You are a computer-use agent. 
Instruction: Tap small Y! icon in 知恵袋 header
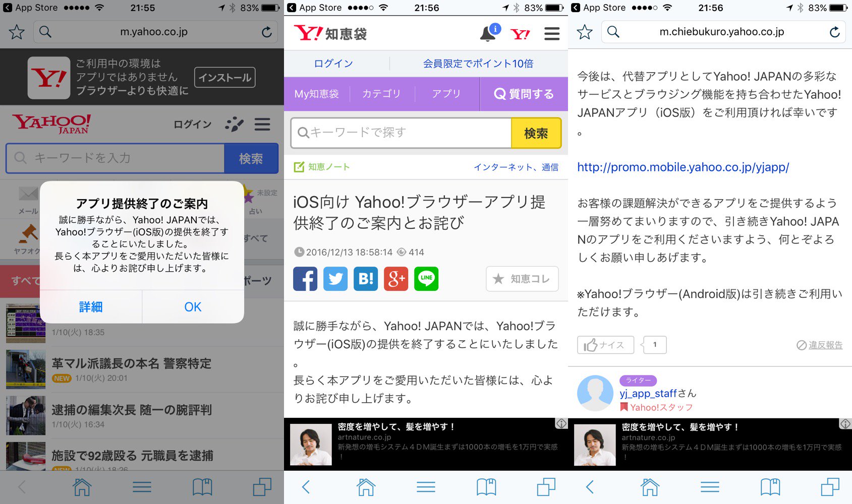(520, 34)
